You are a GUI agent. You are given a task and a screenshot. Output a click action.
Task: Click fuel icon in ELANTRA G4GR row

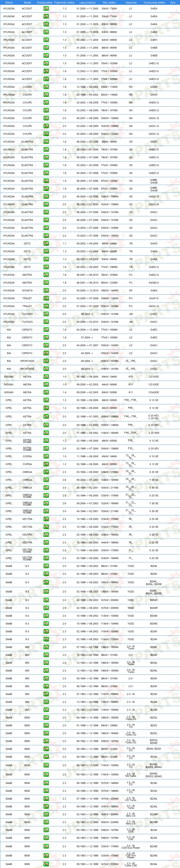point(46,141)
